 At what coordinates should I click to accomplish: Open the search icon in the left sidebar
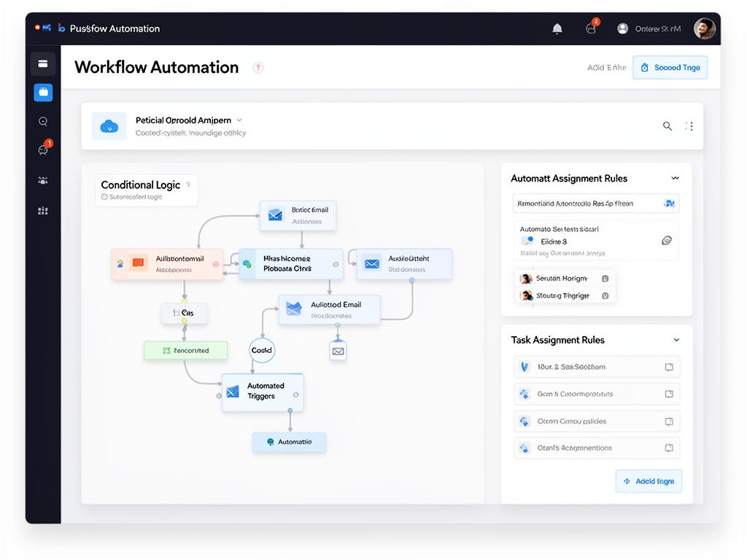point(43,122)
